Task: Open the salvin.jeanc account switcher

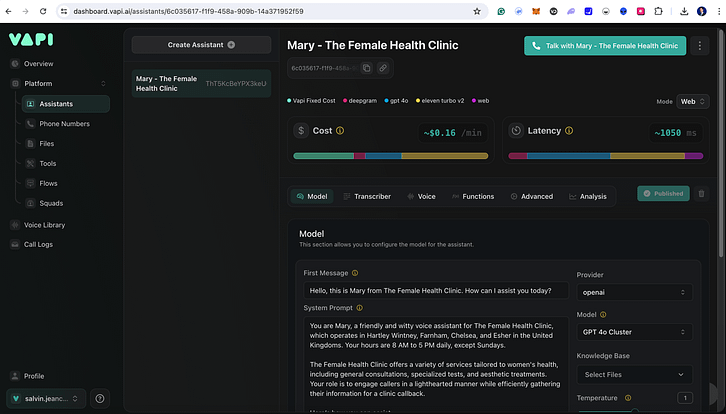Action: point(46,398)
